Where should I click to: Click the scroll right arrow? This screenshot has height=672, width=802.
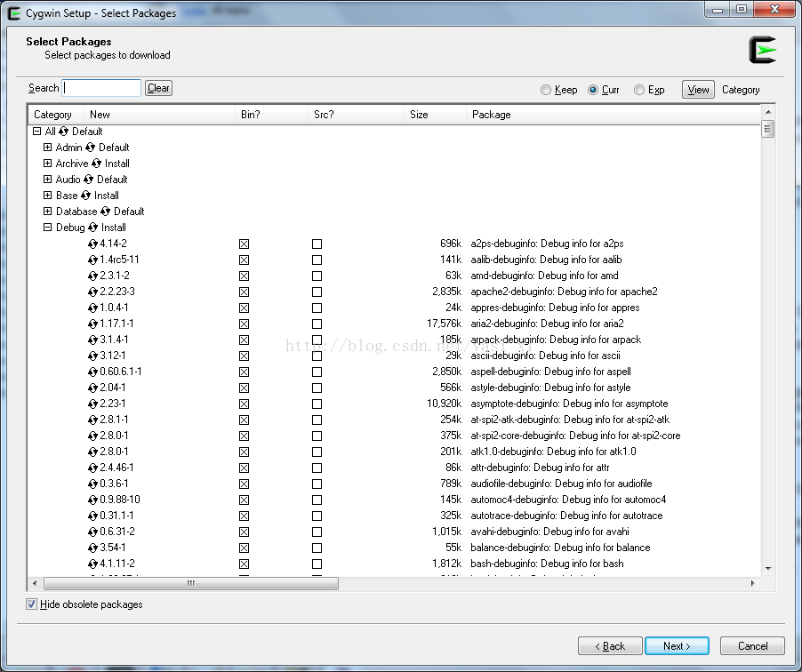[x=752, y=583]
